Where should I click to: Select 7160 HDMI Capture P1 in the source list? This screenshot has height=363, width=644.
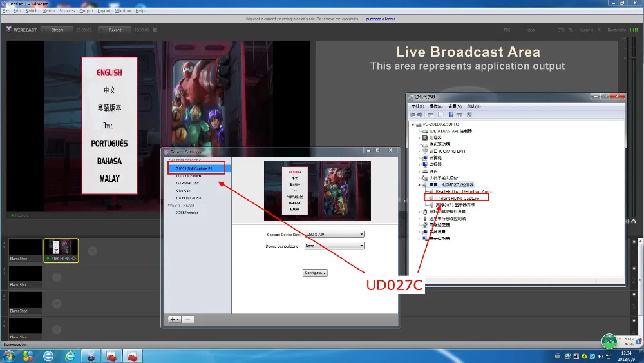click(199, 168)
